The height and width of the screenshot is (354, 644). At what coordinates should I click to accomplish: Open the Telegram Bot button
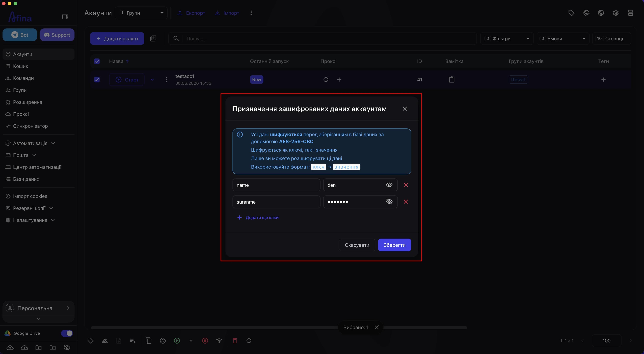coord(20,35)
